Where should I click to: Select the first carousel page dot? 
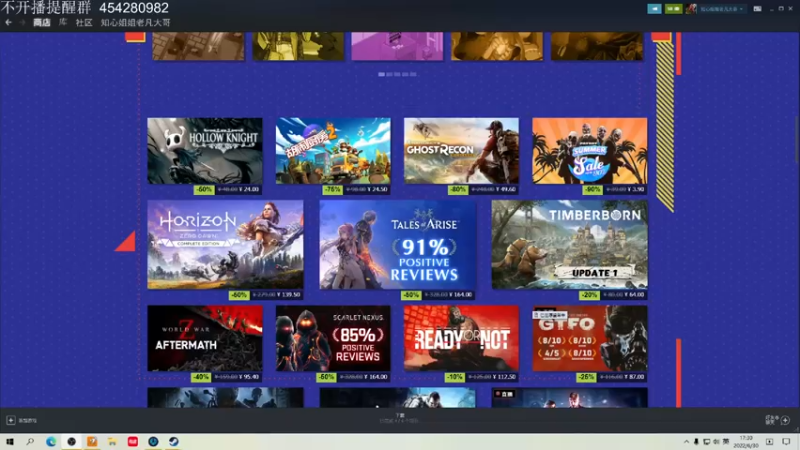tap(381, 74)
